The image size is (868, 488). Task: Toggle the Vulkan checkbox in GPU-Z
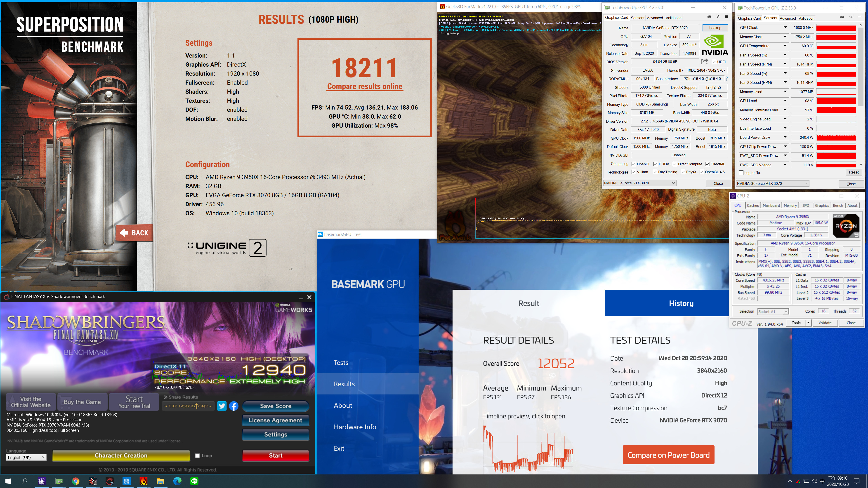point(634,172)
